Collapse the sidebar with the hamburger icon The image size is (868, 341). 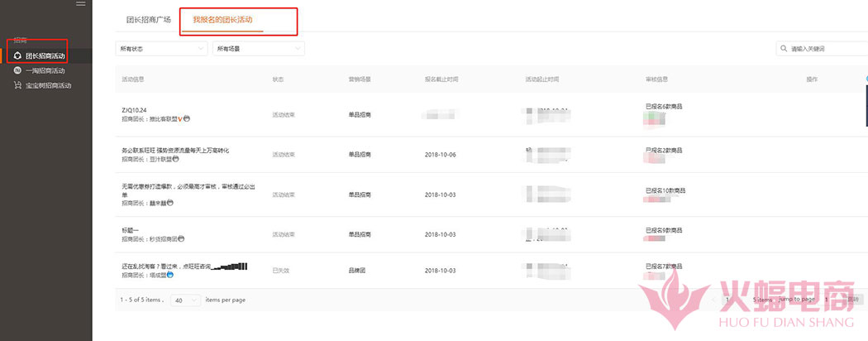click(81, 4)
